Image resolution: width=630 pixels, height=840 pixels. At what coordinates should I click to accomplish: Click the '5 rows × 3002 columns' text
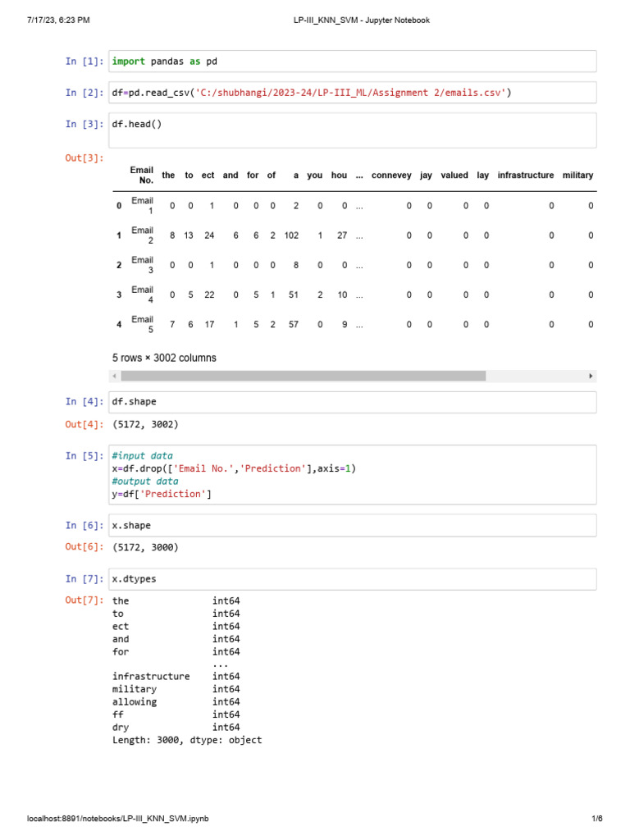click(164, 358)
